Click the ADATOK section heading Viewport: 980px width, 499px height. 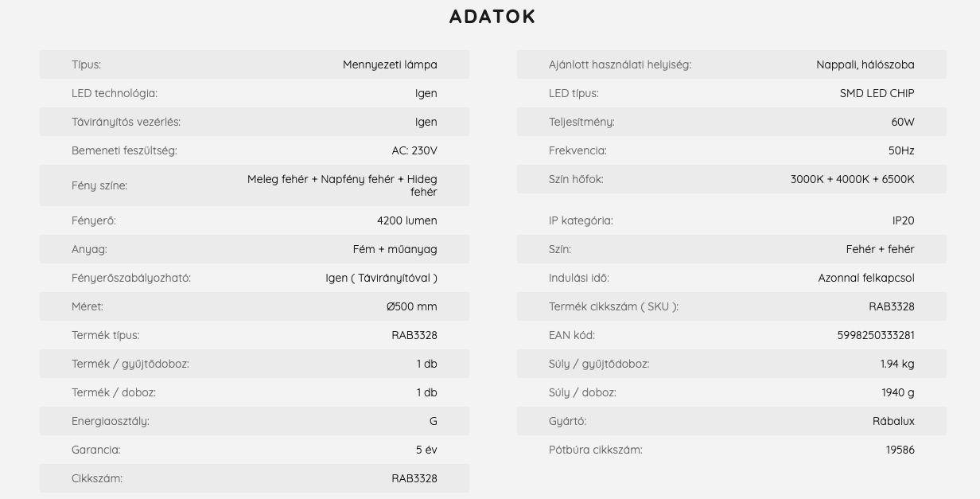click(x=492, y=17)
